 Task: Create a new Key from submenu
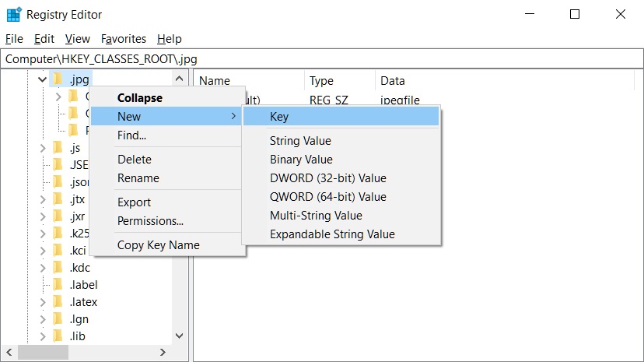click(341, 116)
